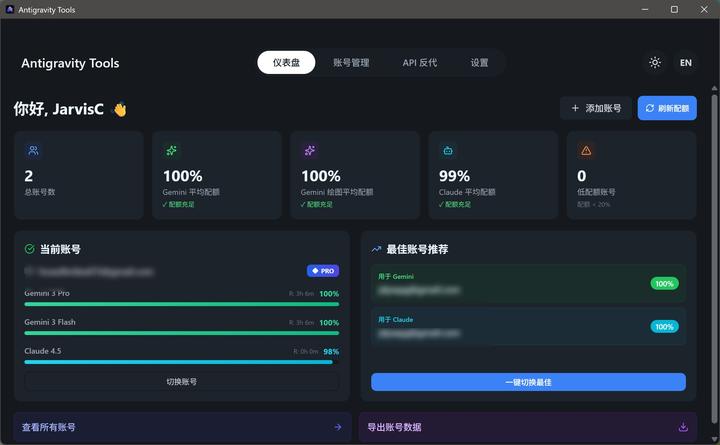The width and height of the screenshot is (720, 445).
Task: Open the 导出账号数据 link
Action: pos(528,427)
